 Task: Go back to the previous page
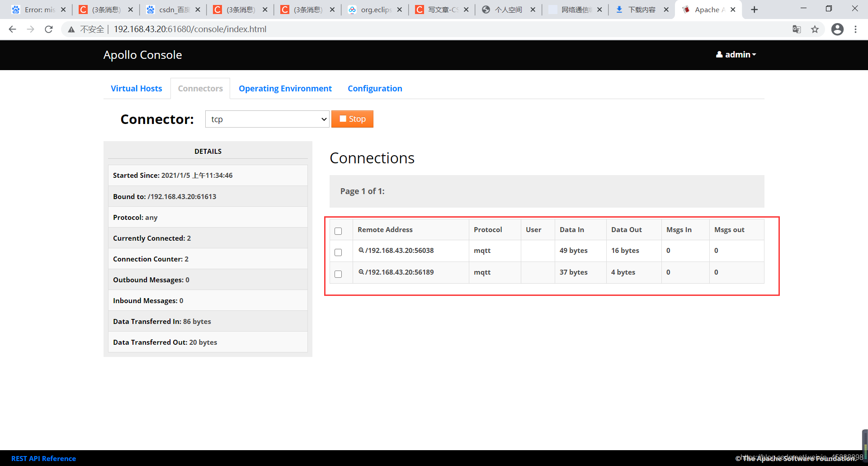[x=12, y=29]
